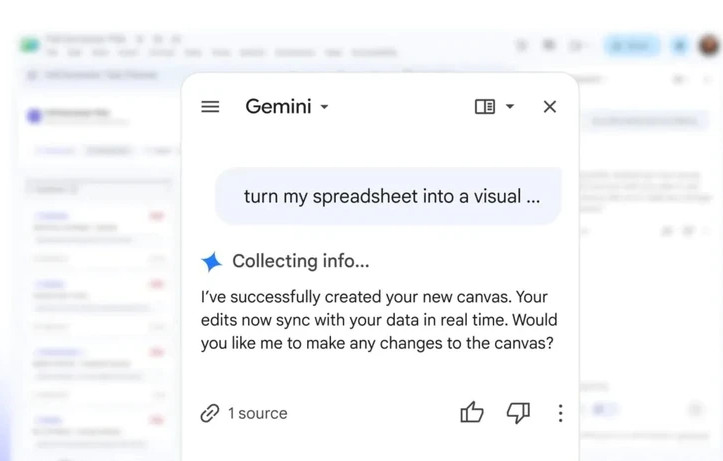
Task: Open the Gemini hamburger menu
Action: tap(210, 107)
